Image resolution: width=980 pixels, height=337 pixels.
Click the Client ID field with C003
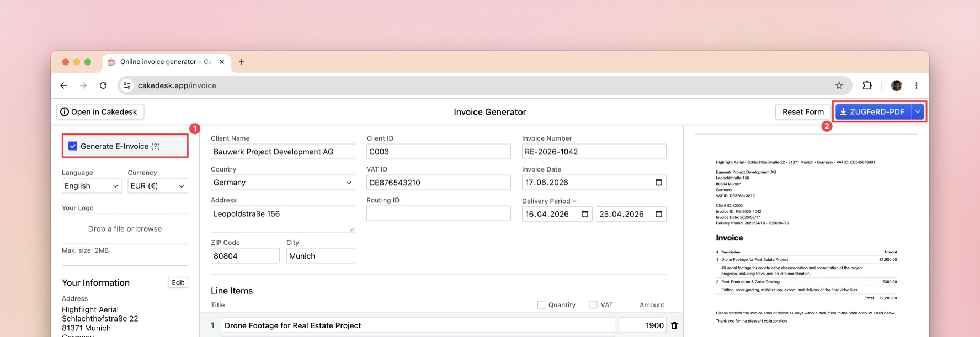click(x=439, y=152)
